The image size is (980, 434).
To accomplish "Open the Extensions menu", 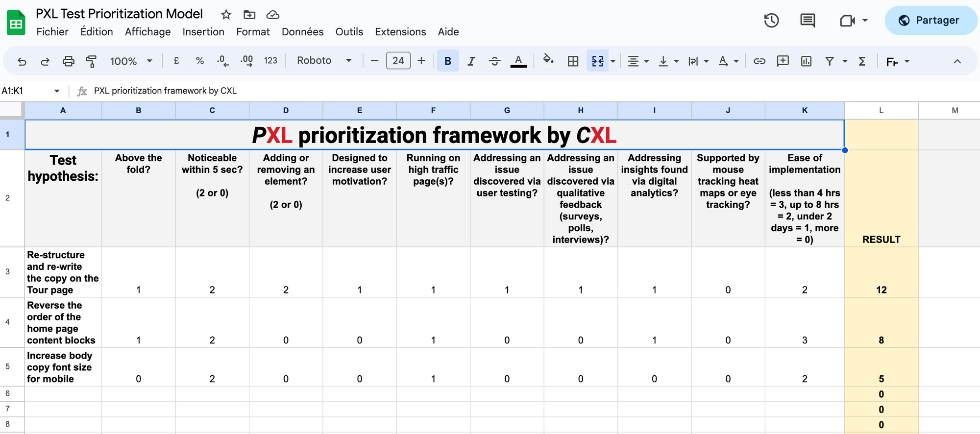I will [400, 32].
